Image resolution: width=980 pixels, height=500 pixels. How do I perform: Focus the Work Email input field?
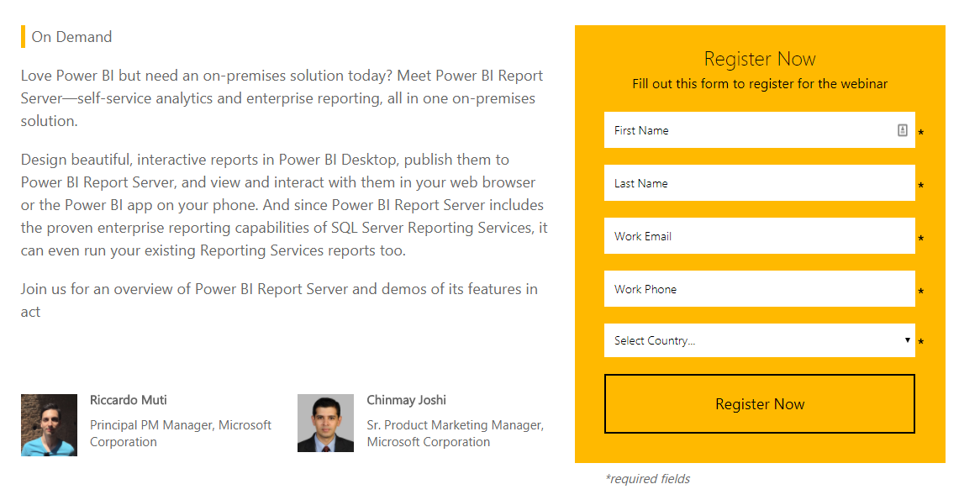click(760, 235)
